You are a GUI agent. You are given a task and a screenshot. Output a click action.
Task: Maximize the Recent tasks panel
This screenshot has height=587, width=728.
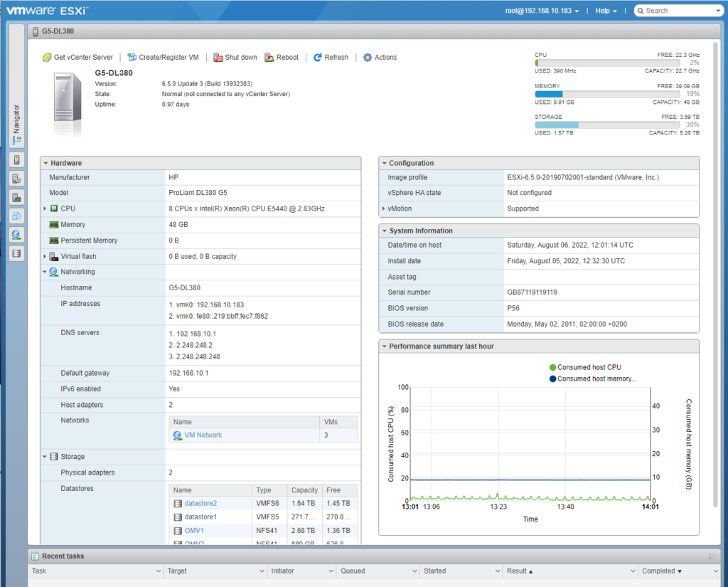(711, 556)
